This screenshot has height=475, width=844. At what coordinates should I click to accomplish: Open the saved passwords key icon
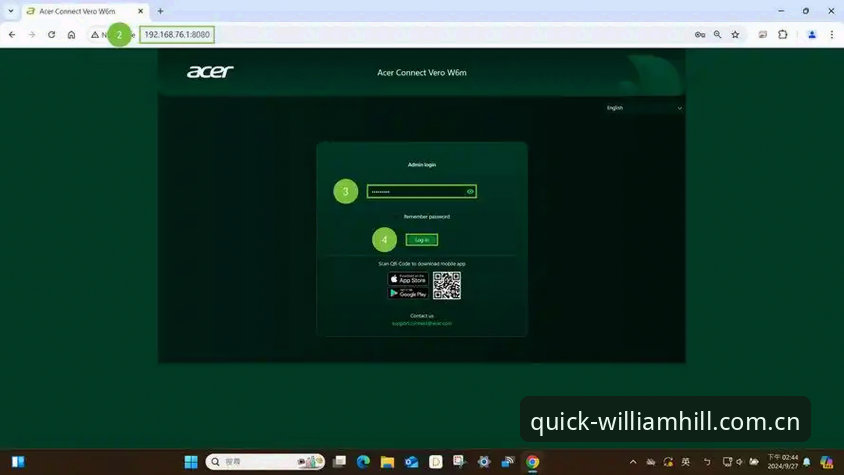click(x=700, y=34)
